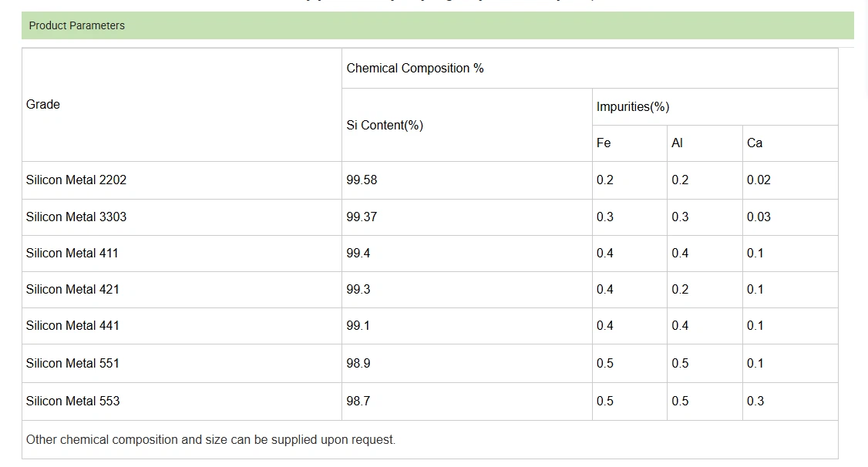868x467 pixels.
Task: Click the note about other chemical composition
Action: pos(210,440)
